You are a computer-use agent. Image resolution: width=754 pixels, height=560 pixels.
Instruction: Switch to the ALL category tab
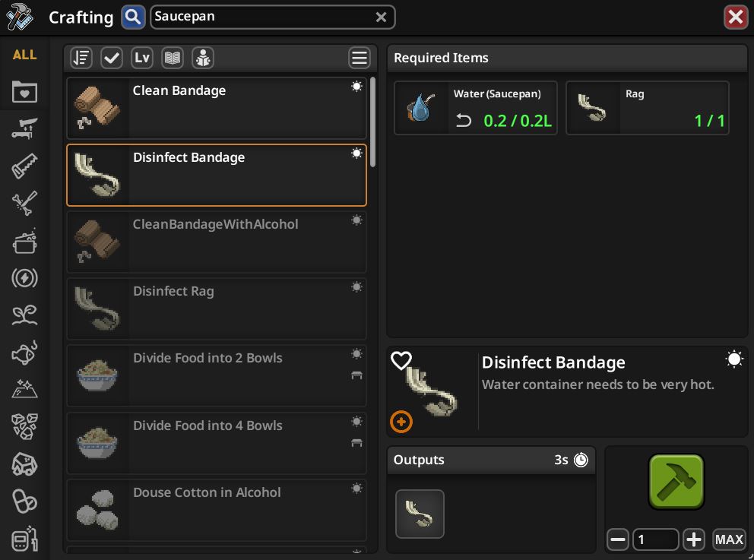pyautogui.click(x=24, y=55)
